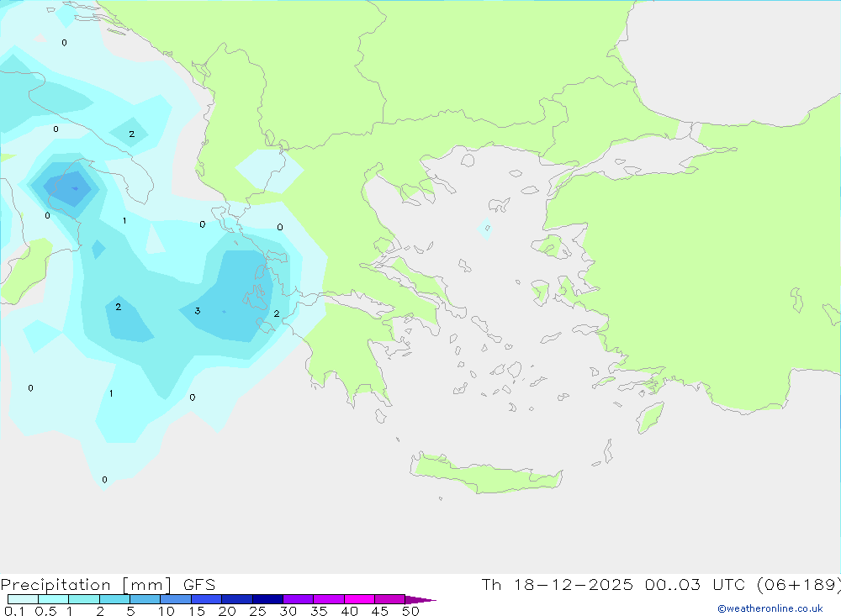
Task: Click the legend swatch between 10 and 15
Action: click(176, 599)
